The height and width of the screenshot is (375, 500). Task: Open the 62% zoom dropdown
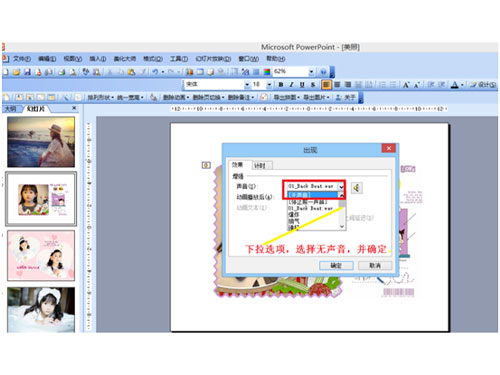coord(311,72)
